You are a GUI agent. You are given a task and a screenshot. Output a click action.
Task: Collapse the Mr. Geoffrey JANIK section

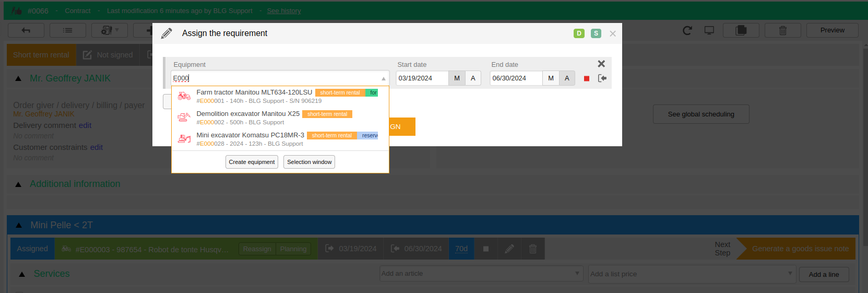pos(18,78)
